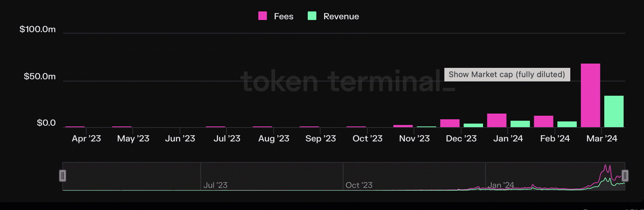Click the spike peak in the navigator mini-chart

click(x=605, y=166)
